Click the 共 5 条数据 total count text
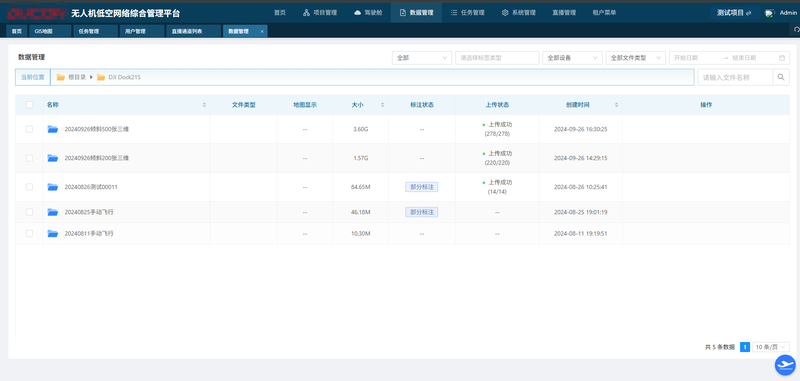Screen dimensions: 800x381 point(720,347)
